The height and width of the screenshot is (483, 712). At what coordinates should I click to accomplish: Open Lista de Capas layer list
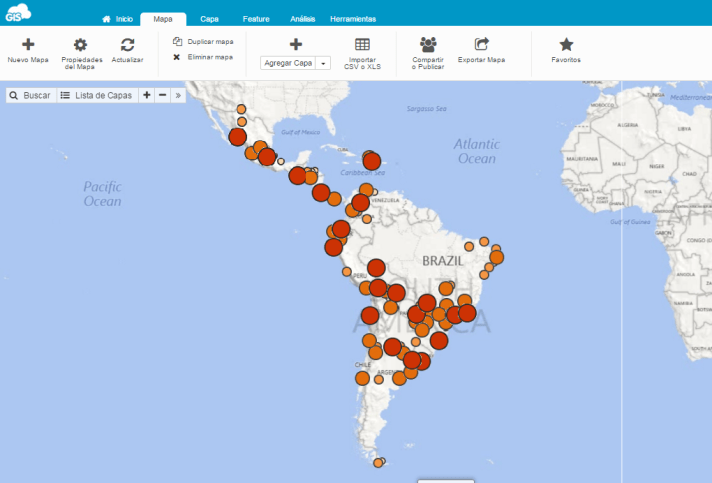[97, 95]
